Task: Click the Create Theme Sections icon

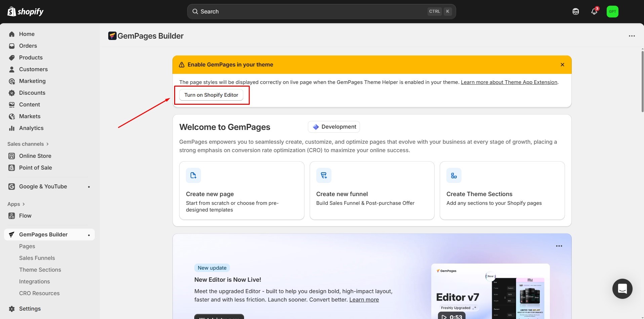Action: [454, 175]
